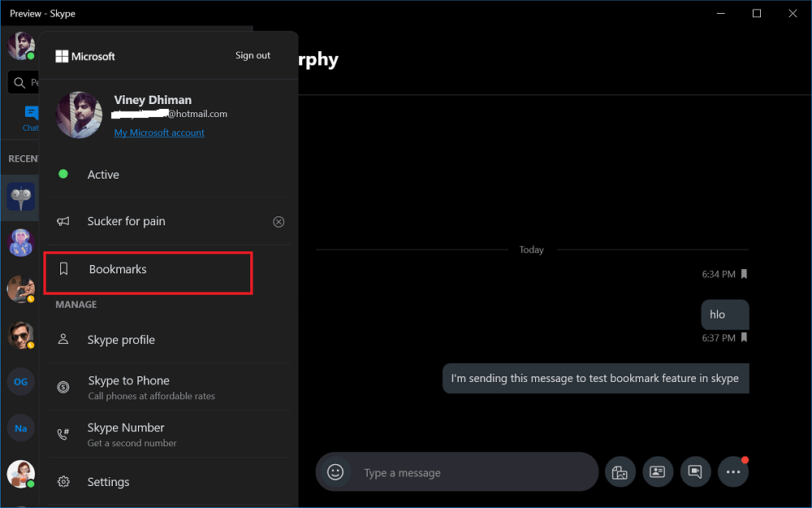Open the emoji picker smiley icon

pos(335,472)
